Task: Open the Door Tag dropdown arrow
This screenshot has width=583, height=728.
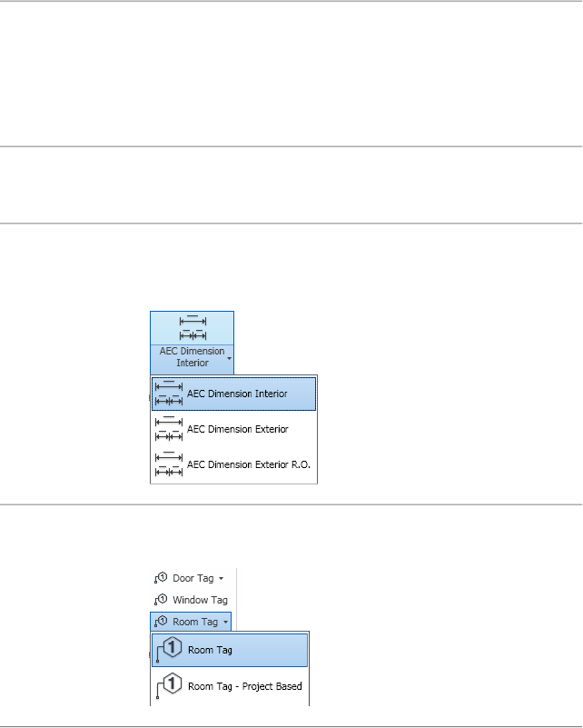Action: (221, 578)
